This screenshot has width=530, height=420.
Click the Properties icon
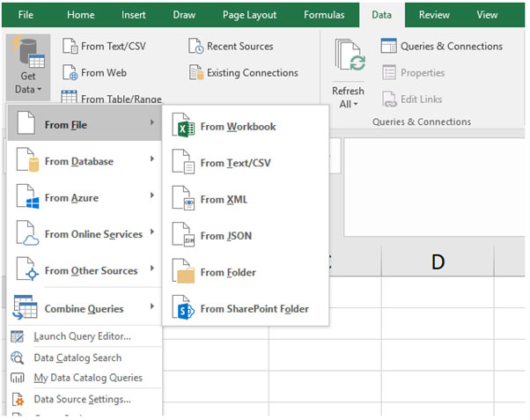click(389, 72)
